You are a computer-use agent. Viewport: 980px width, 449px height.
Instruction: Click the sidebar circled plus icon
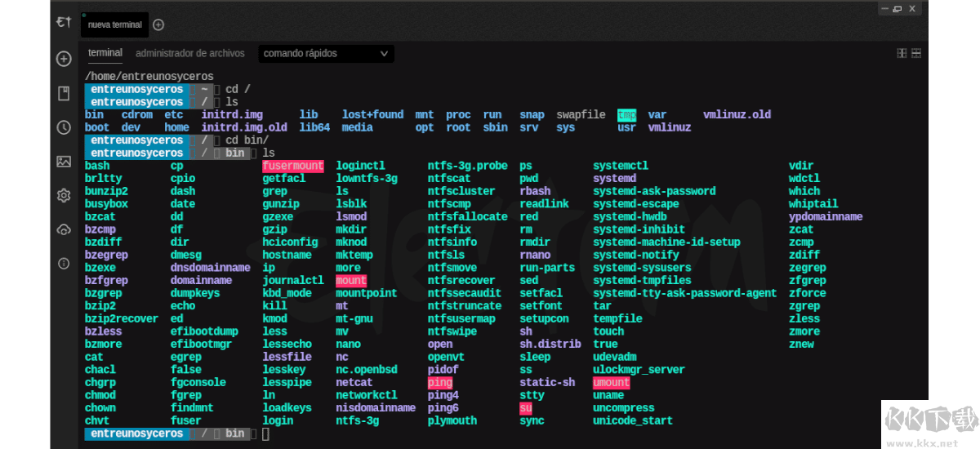[64, 59]
